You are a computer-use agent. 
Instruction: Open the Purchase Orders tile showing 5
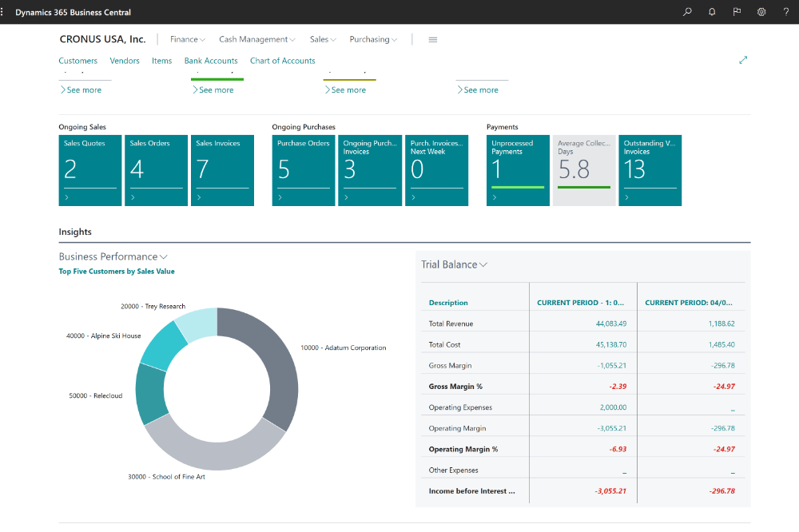(304, 170)
